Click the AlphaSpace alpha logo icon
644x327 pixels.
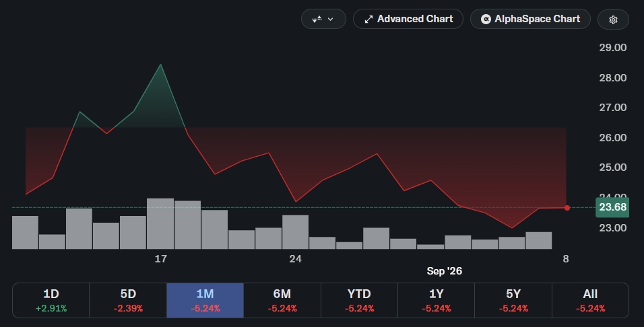[486, 19]
